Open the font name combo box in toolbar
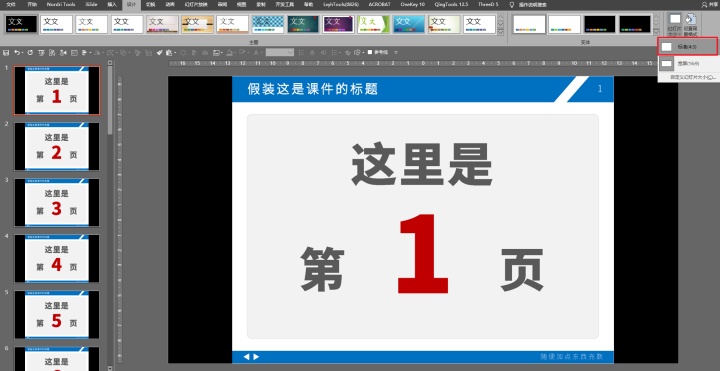The width and height of the screenshot is (720, 371). (x=280, y=52)
